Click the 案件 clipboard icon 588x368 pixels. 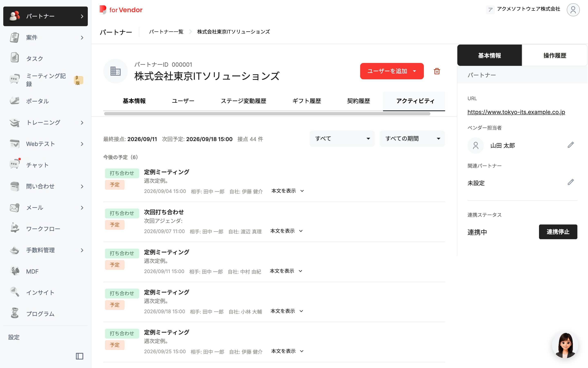(14, 37)
